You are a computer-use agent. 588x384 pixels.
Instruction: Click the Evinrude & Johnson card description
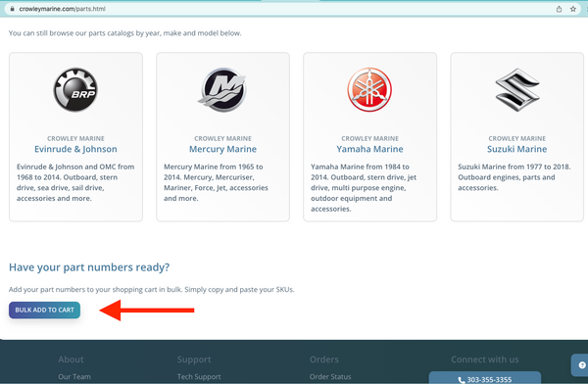click(x=75, y=182)
